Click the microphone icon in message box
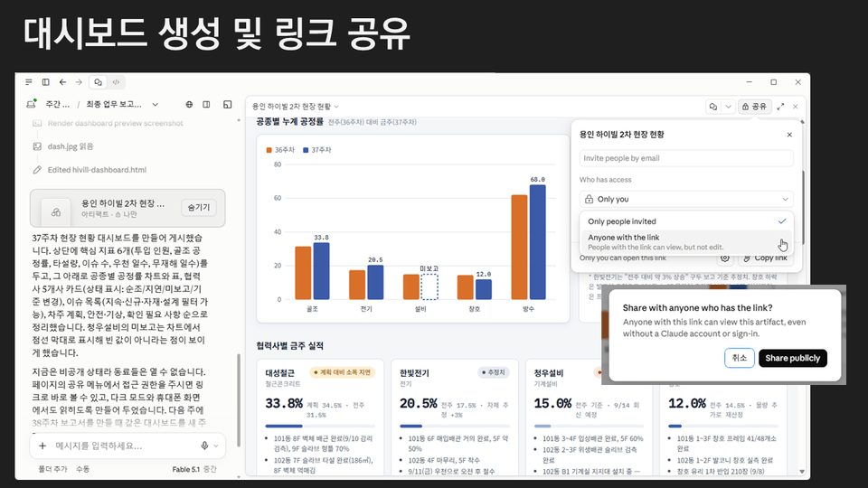 [x=204, y=446]
